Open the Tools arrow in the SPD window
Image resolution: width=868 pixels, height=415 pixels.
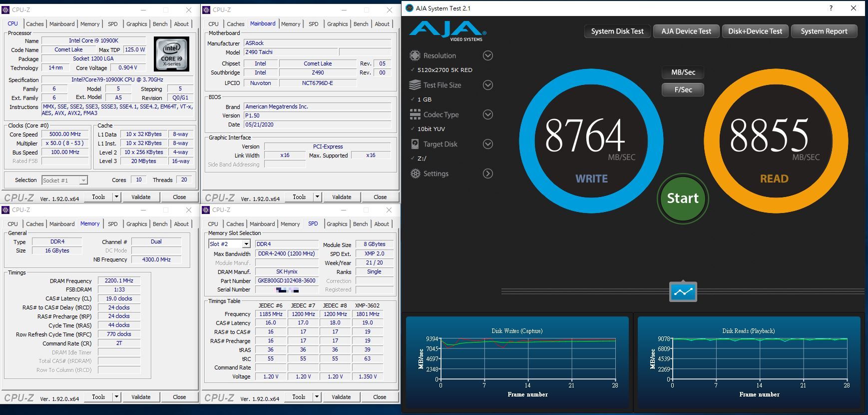[317, 397]
